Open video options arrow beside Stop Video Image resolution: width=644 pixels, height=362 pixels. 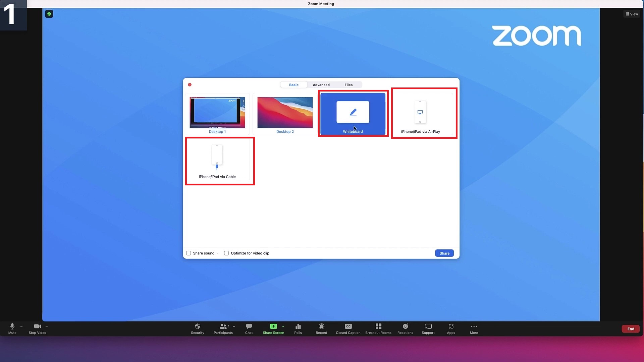[47, 326]
